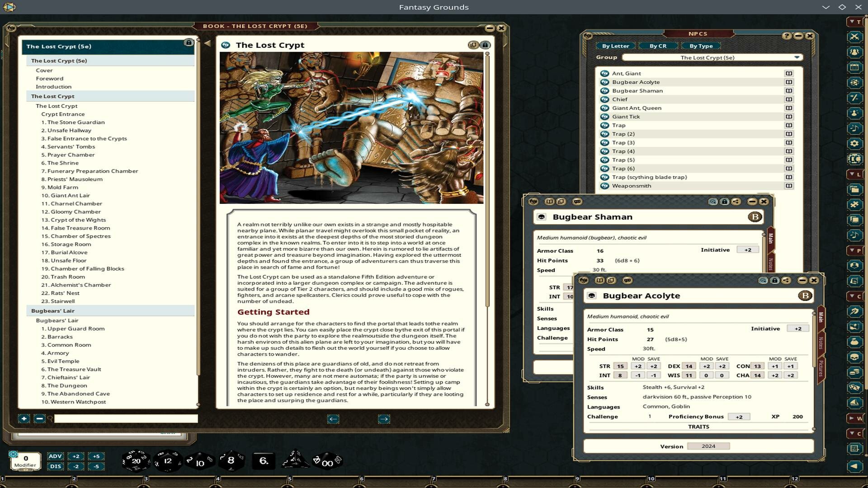The image size is (868, 488).
Task: Select the d20 die in the dice tray
Action: pyautogui.click(x=135, y=460)
